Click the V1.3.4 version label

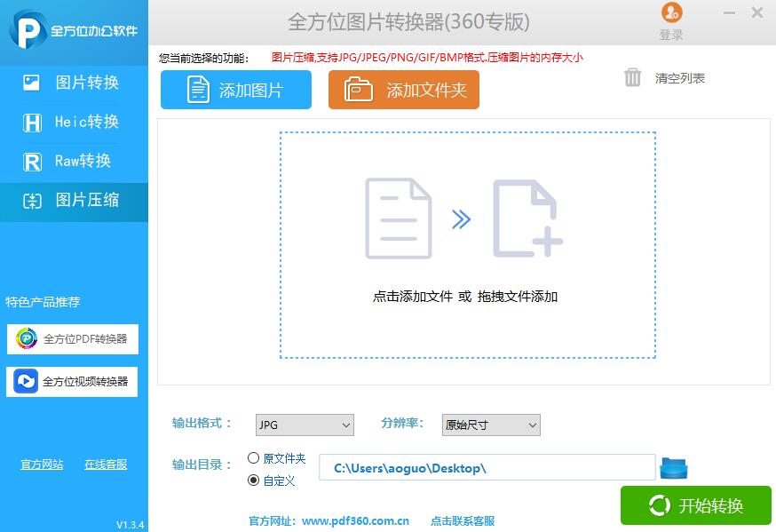[131, 525]
